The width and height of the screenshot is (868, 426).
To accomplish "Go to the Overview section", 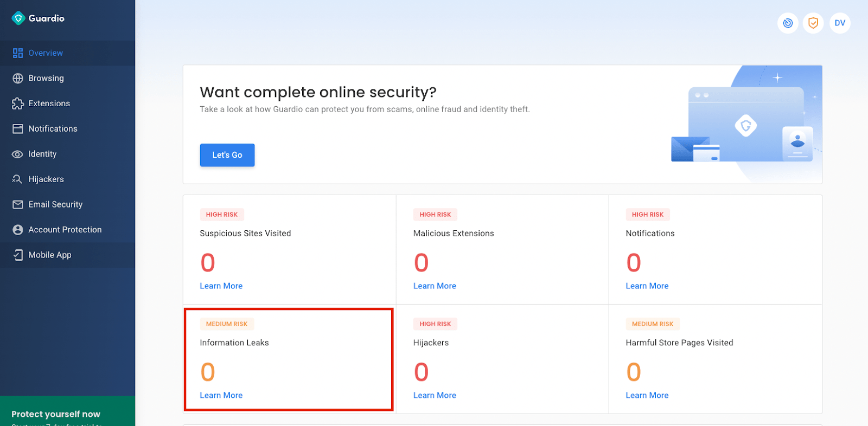I will coord(67,53).
